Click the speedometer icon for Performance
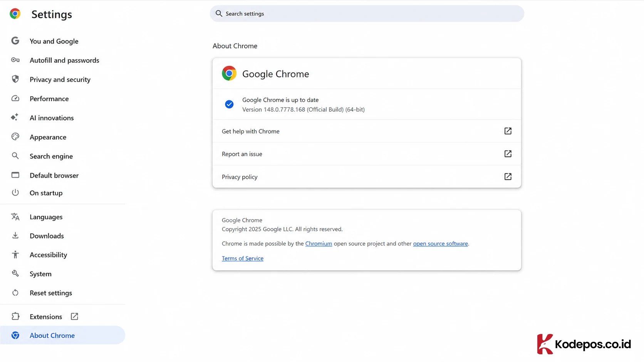 pyautogui.click(x=15, y=98)
